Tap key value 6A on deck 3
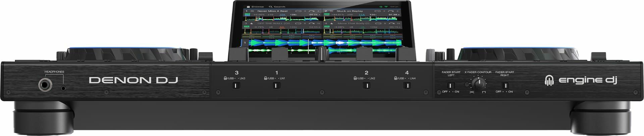 click(282, 27)
